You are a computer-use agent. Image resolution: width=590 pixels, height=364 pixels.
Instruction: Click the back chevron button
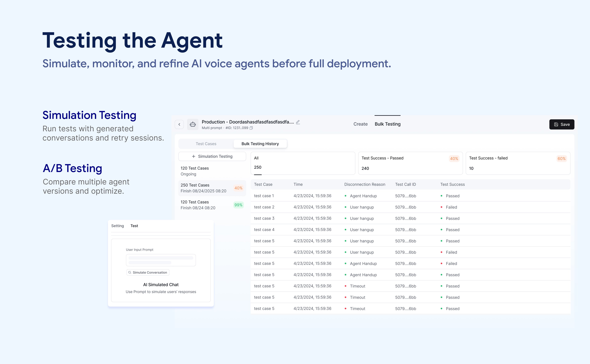pos(179,124)
